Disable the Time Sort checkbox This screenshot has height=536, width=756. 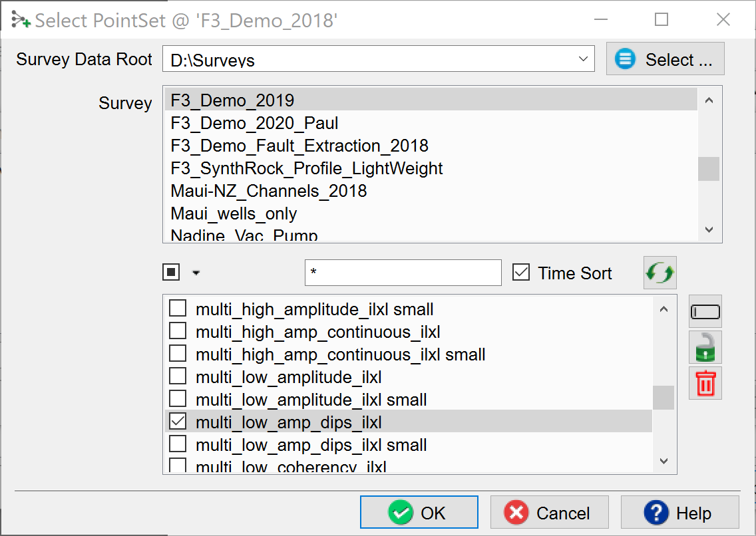(x=521, y=273)
